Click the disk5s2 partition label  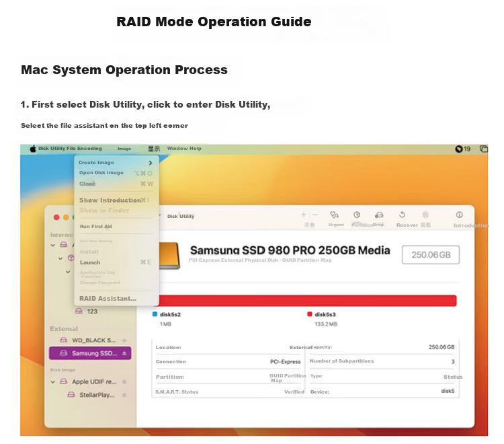point(170,314)
